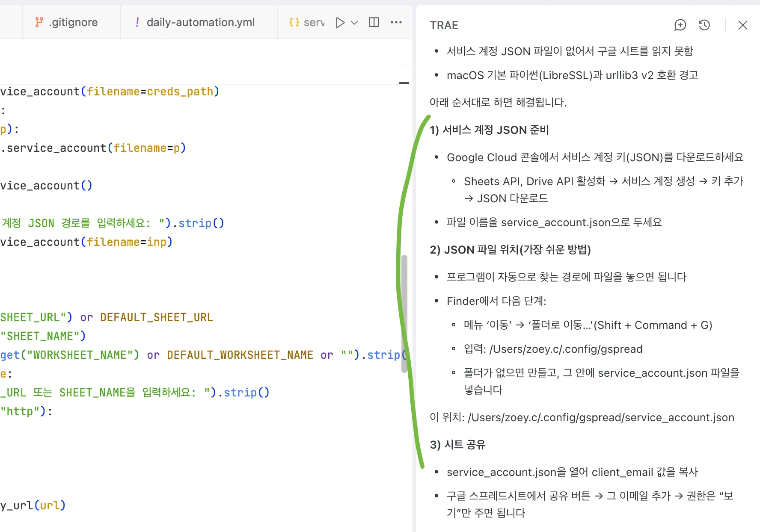Click the '3) 시트 공유' heading
The height and width of the screenshot is (532, 760).
[457, 445]
